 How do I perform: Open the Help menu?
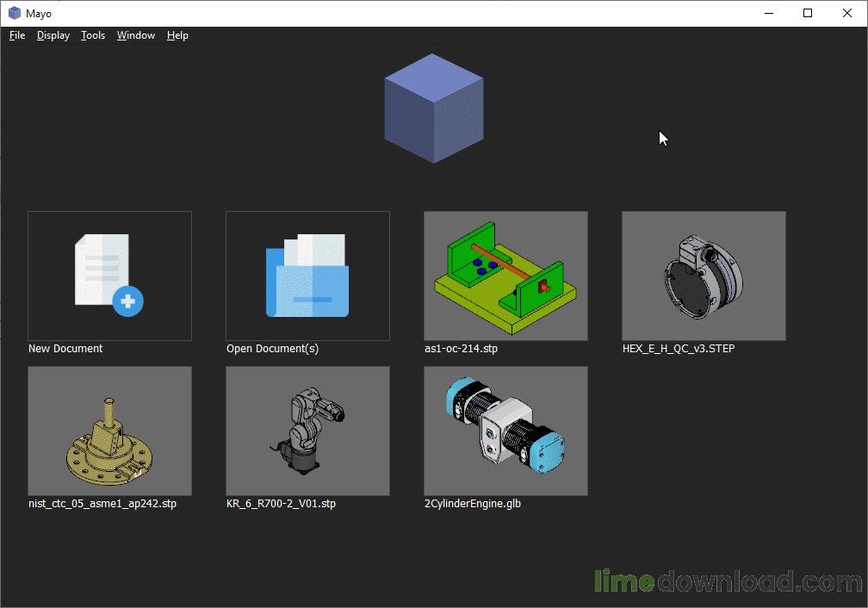click(177, 35)
